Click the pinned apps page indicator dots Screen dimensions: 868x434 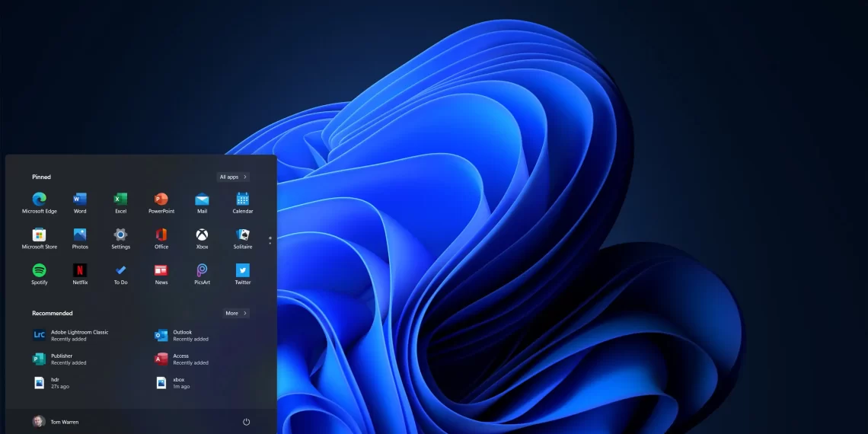pos(270,240)
